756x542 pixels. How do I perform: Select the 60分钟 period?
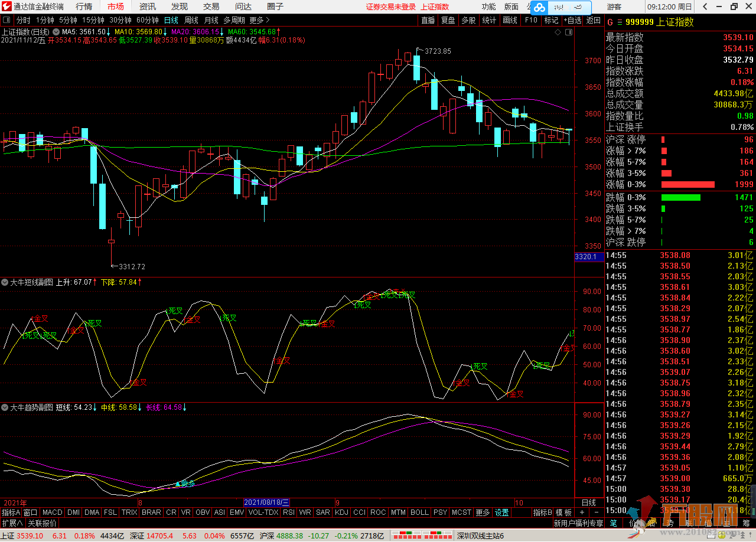(147, 20)
